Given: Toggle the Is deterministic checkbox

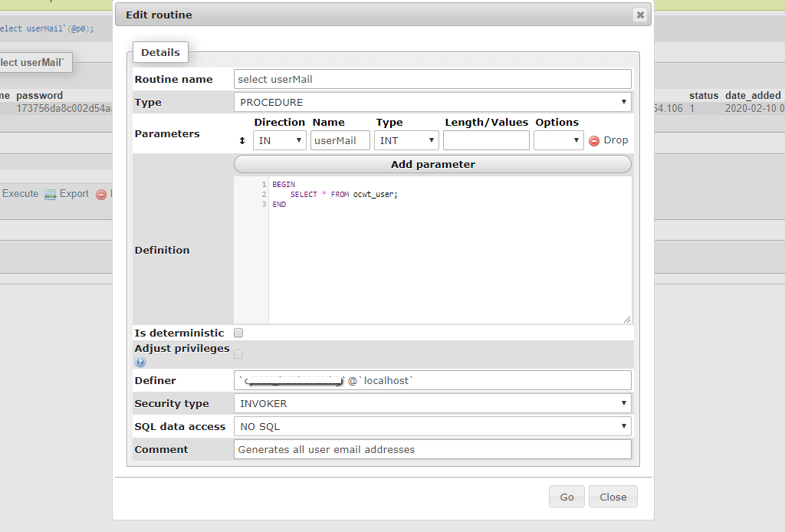Looking at the screenshot, I should tap(239, 333).
